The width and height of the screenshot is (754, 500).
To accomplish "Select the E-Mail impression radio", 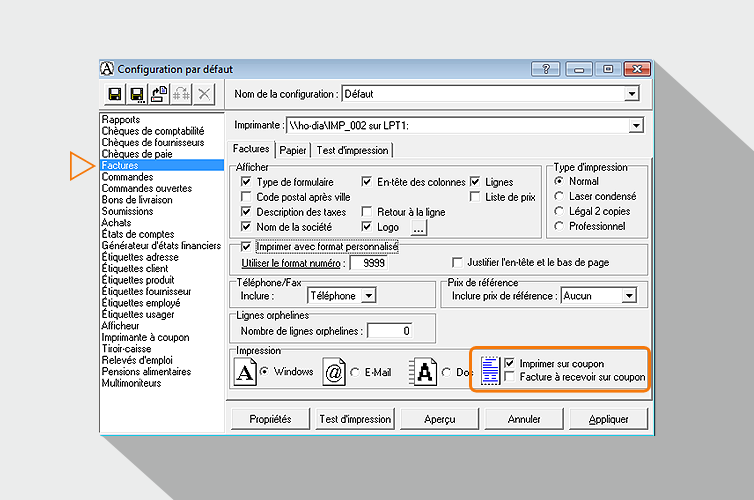I will pos(355,372).
